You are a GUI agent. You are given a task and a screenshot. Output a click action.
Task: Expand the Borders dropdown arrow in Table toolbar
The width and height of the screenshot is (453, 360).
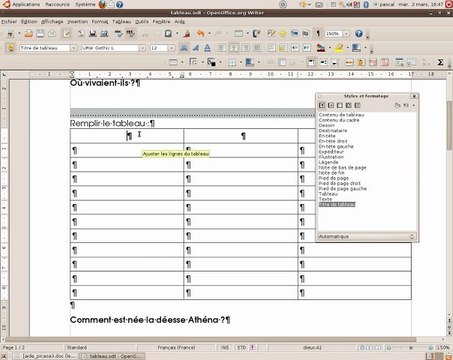coord(241,62)
